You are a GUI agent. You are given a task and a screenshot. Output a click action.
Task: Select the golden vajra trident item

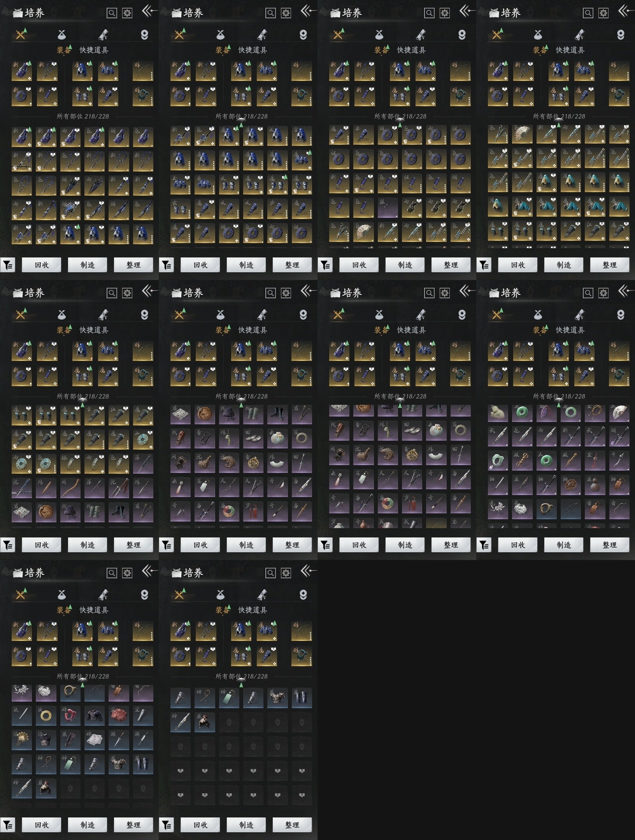click(522, 461)
